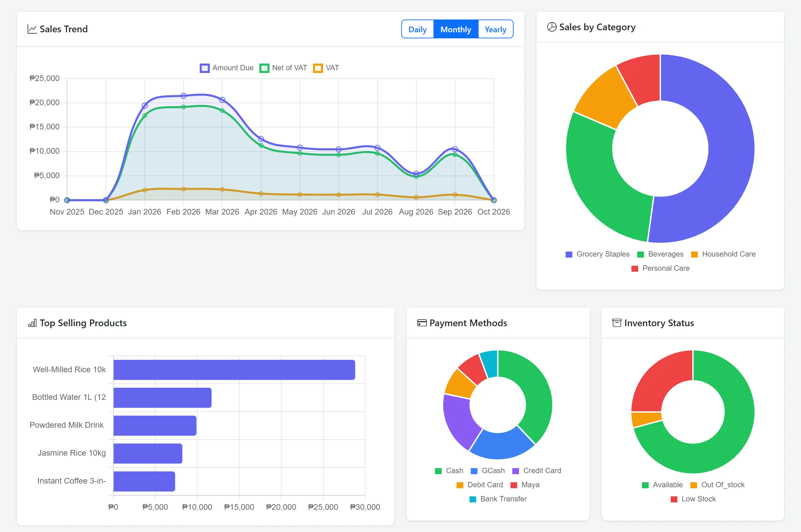Toggle Cash legend entry
801x532 pixels.
pos(449,471)
